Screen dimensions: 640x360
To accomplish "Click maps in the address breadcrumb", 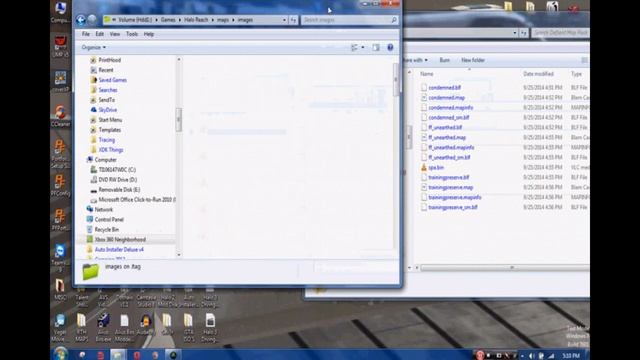I will coord(223,20).
